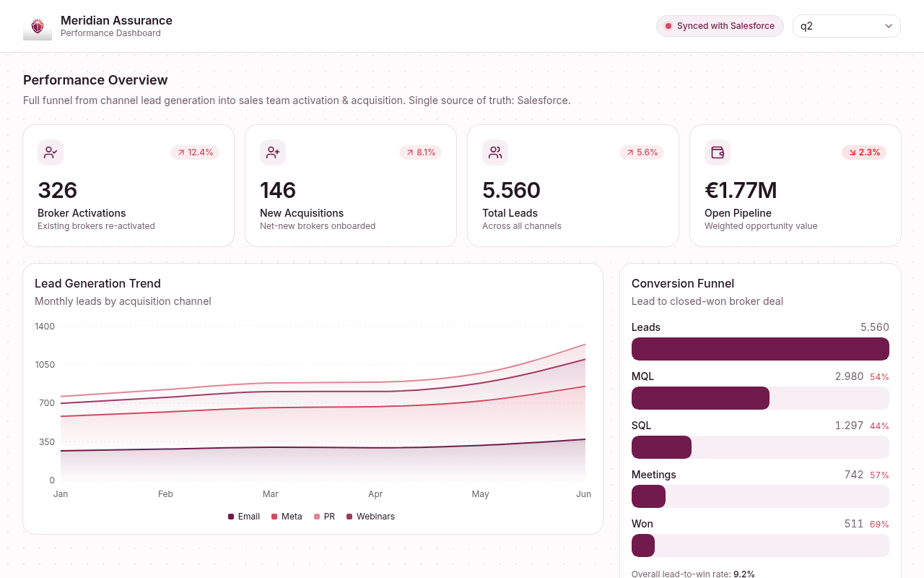The image size is (924, 578).
Task: Click the 2.3% downward trend badge
Action: pyautogui.click(x=864, y=152)
